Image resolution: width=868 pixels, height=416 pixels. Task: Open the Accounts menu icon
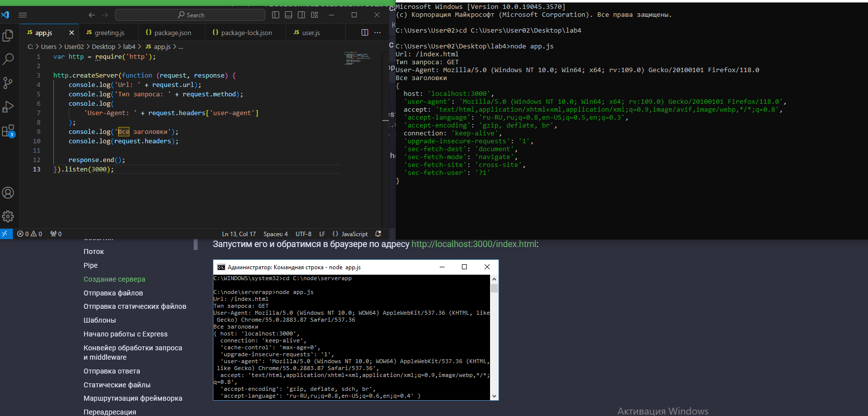point(8,193)
